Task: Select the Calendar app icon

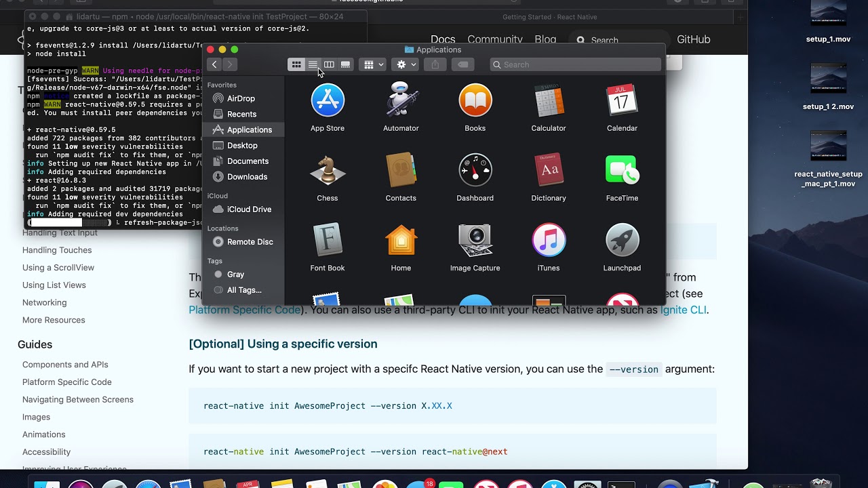Action: point(622,100)
